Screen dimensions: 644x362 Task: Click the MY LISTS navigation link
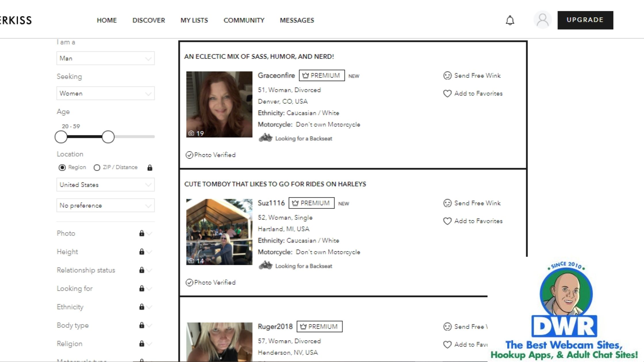point(194,20)
